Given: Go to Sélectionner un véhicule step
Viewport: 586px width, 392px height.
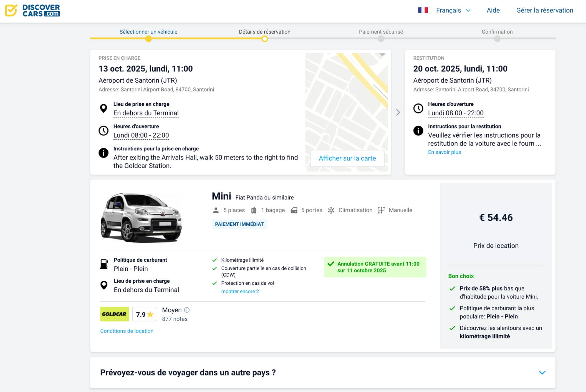Looking at the screenshot, I should 148,32.
